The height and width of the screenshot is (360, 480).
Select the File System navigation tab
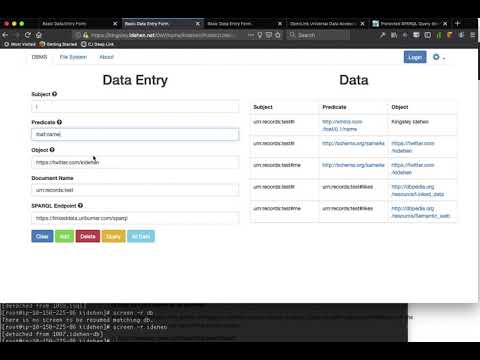tap(73, 57)
